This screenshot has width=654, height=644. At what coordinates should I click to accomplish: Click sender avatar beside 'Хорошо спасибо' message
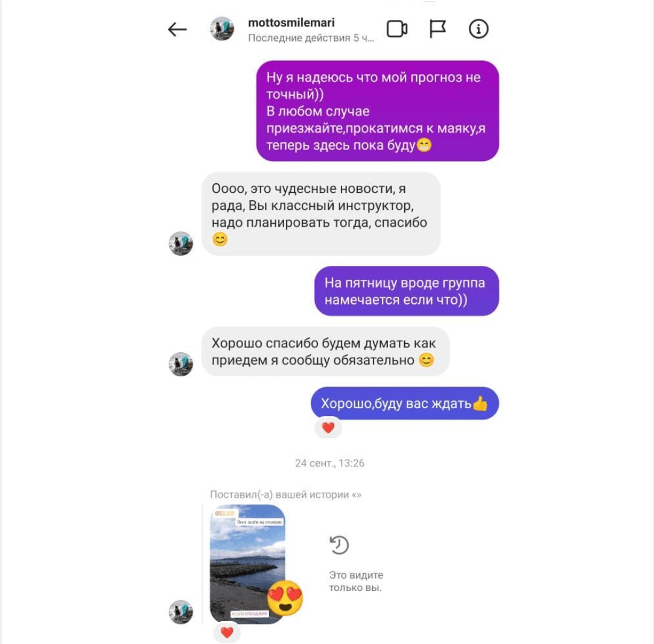(181, 364)
